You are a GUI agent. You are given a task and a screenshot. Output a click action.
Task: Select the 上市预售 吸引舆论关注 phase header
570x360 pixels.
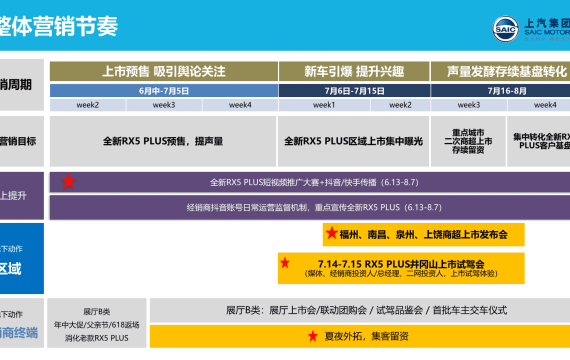click(164, 71)
